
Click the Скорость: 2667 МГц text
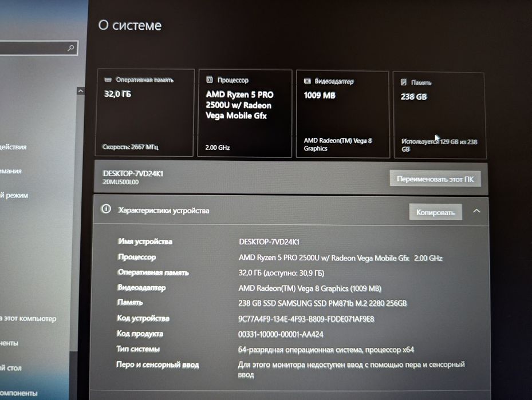pos(131,146)
